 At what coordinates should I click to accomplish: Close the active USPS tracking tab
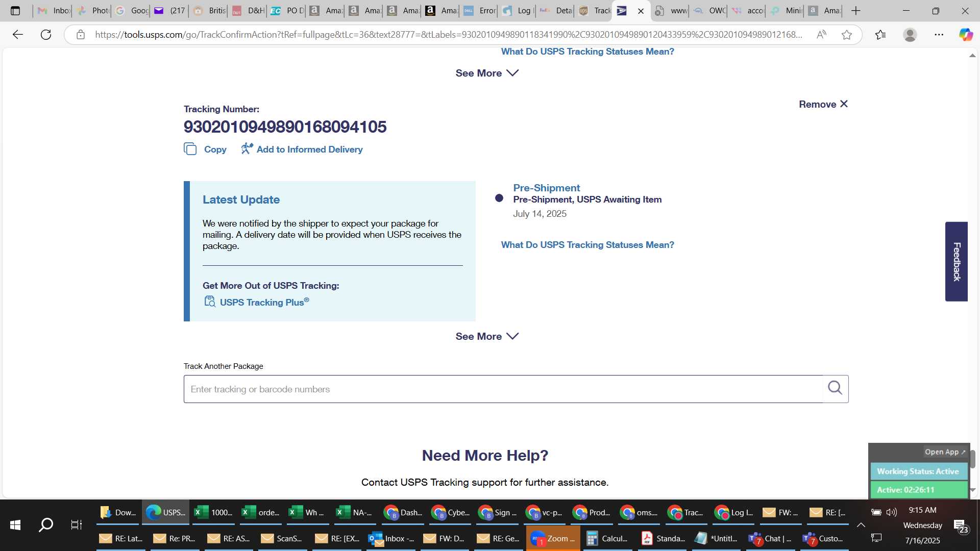click(x=641, y=11)
